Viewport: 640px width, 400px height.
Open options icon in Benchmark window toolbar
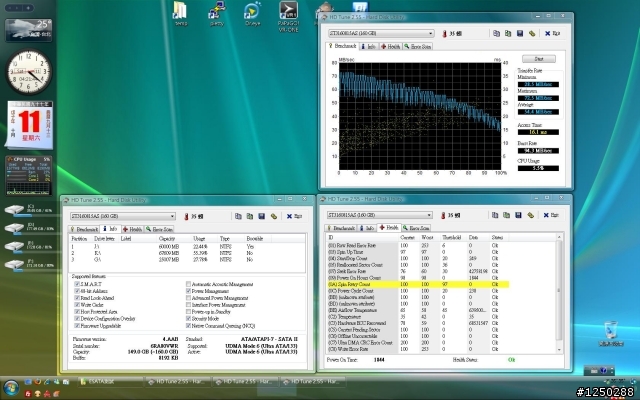pyautogui.click(x=531, y=33)
